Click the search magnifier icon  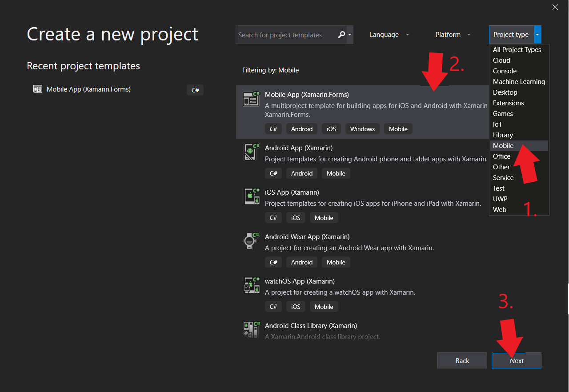pyautogui.click(x=341, y=35)
